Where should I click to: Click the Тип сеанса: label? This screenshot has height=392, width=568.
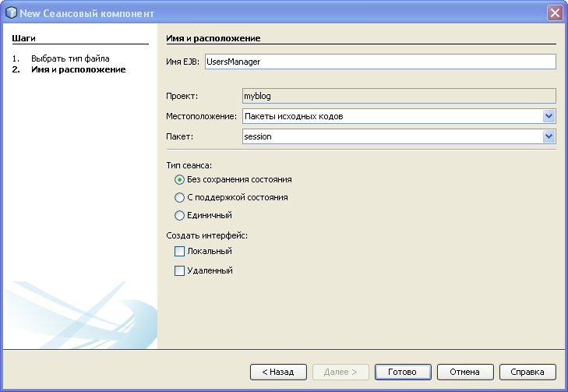(x=189, y=165)
